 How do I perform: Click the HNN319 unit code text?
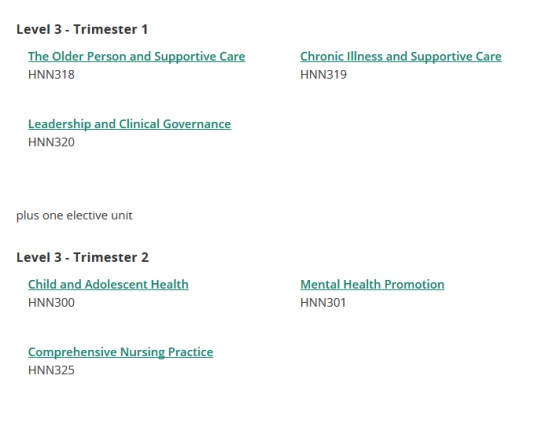pos(323,75)
